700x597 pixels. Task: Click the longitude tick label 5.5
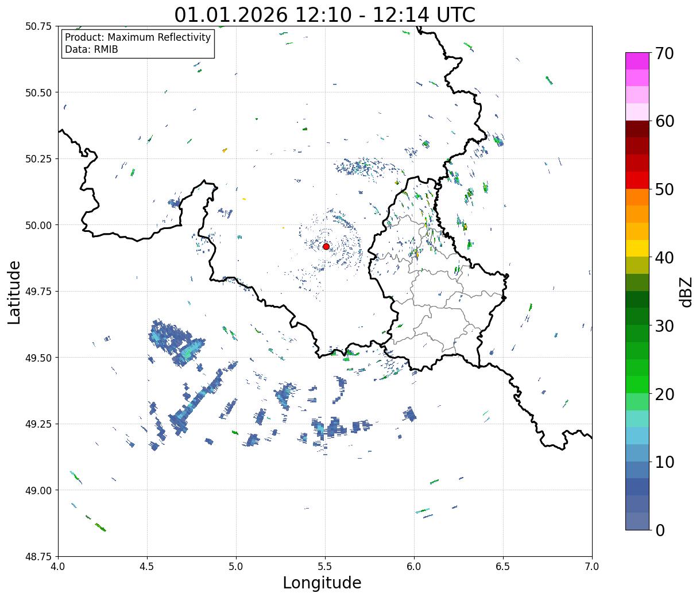point(325,567)
